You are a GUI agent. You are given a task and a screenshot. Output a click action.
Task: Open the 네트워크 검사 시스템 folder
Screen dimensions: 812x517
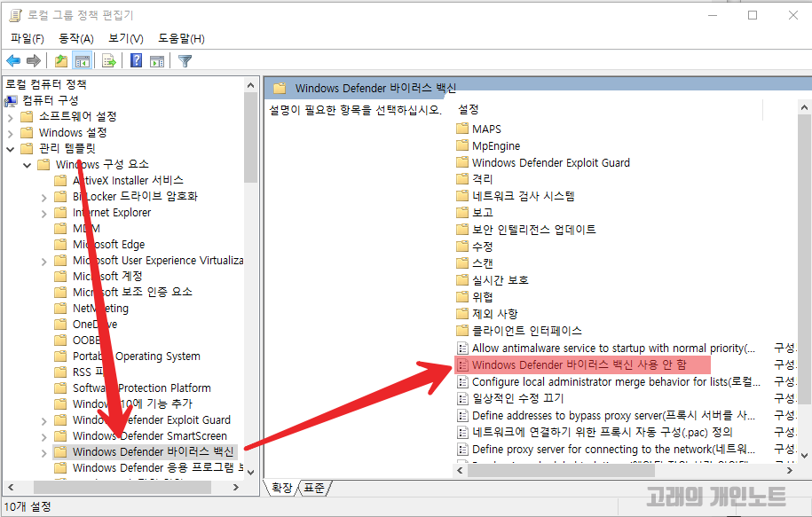tap(523, 196)
